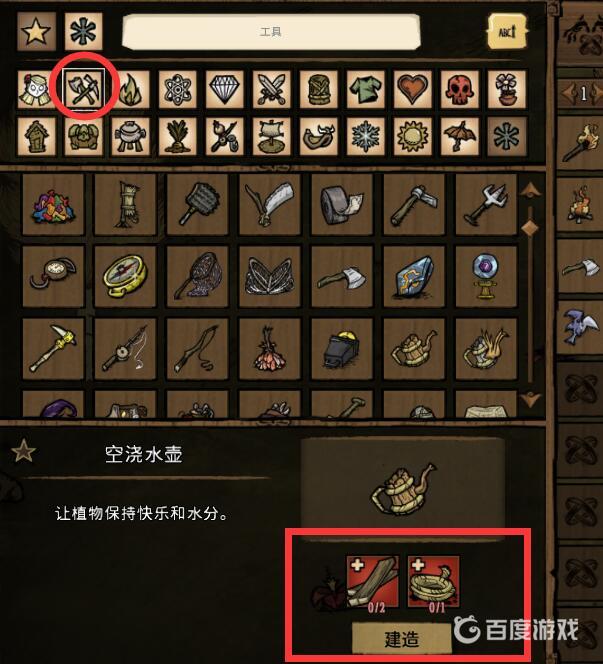Toggle the ABC sort order button
The width and height of the screenshot is (603, 664).
pos(507,31)
